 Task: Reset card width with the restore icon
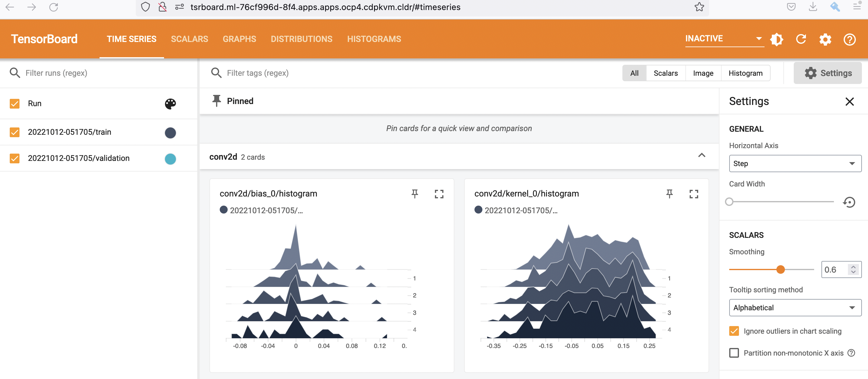(x=849, y=202)
